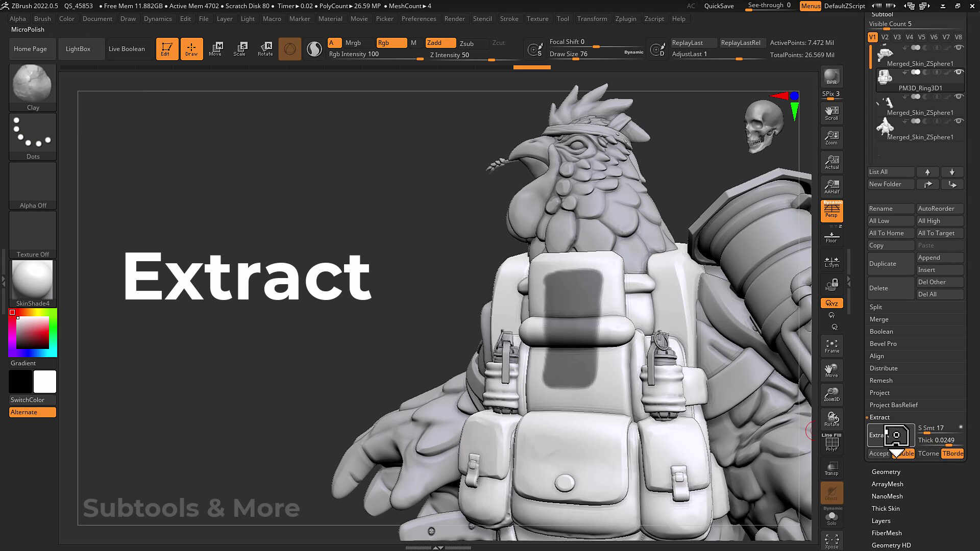This screenshot has width=980, height=551.
Task: Open the Dots stroke selector
Action: coord(33,136)
